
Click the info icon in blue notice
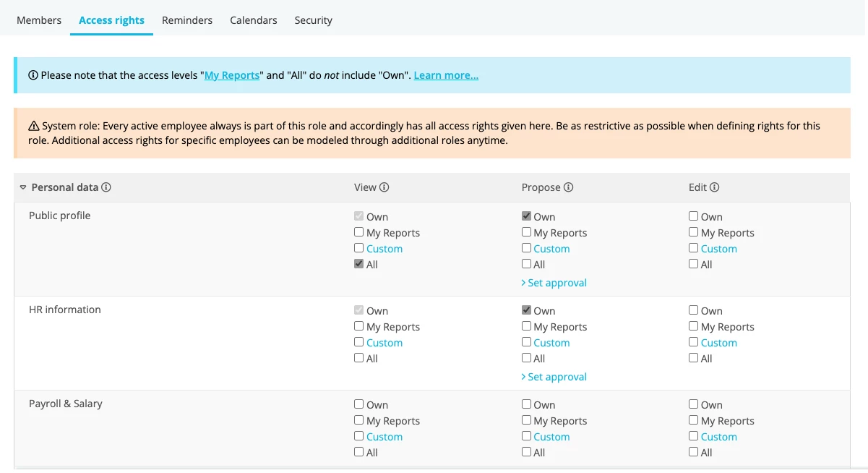33,75
